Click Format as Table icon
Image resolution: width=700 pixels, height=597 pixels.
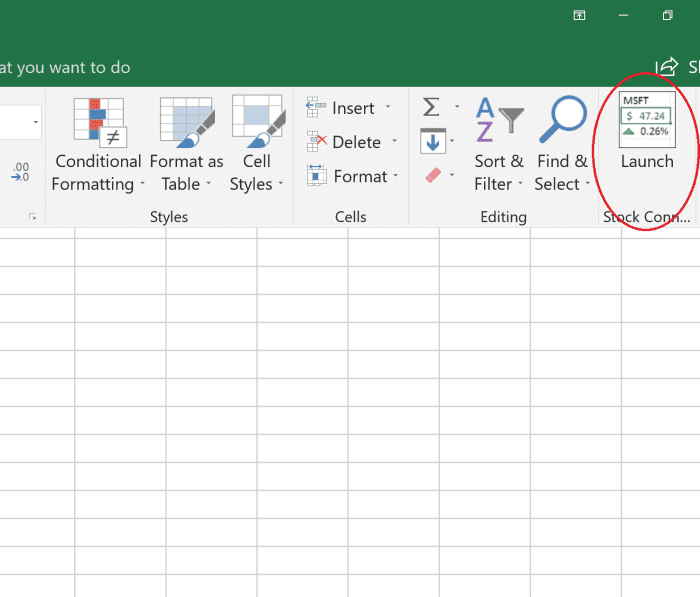(187, 122)
